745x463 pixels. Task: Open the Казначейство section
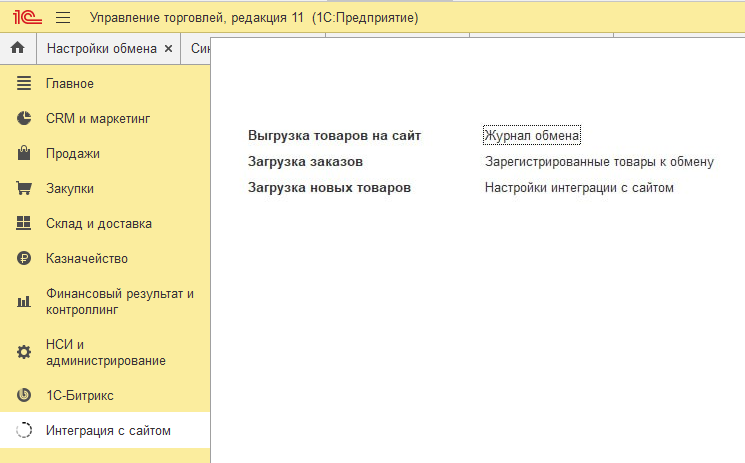[87, 259]
